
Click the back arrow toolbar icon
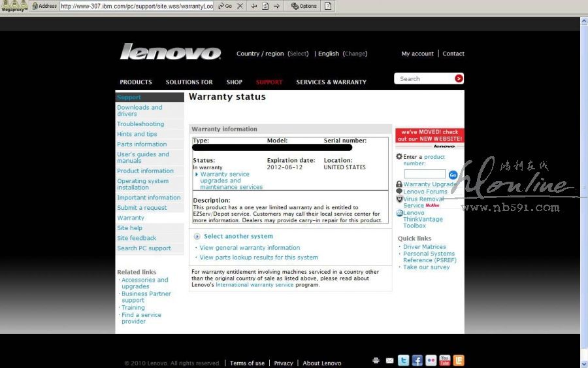(254, 6)
